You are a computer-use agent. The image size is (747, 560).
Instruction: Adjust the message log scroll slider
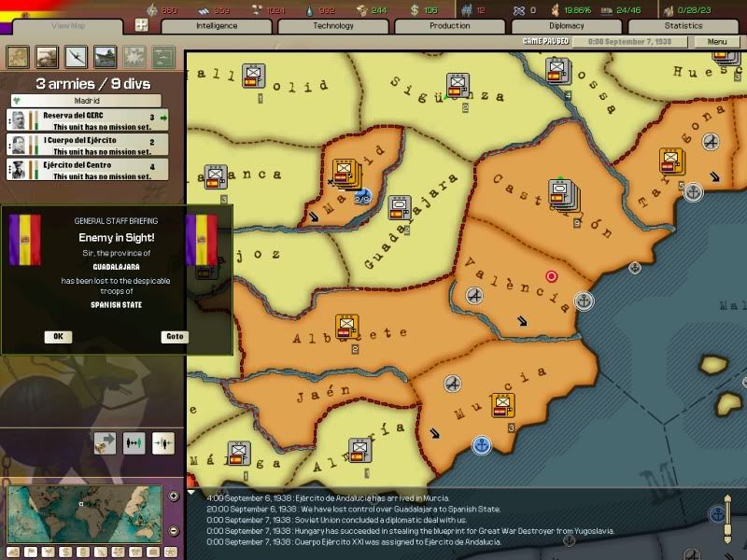(727, 519)
